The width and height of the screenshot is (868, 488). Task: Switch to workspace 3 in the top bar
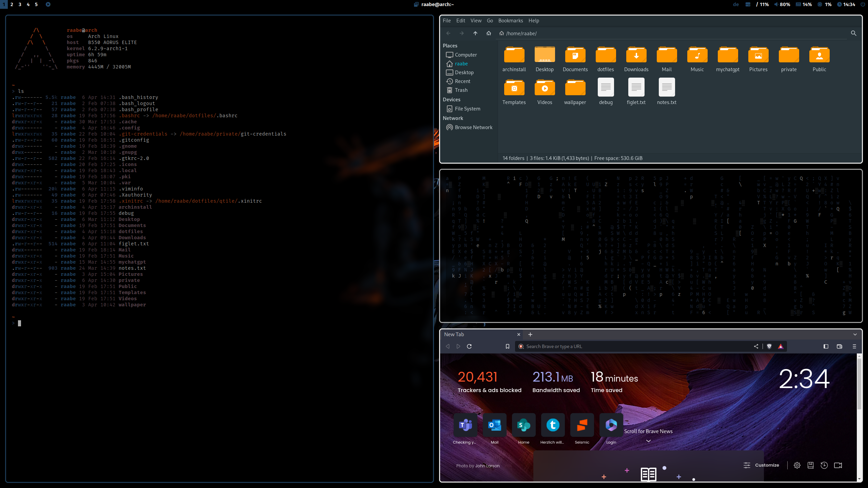[20, 4]
